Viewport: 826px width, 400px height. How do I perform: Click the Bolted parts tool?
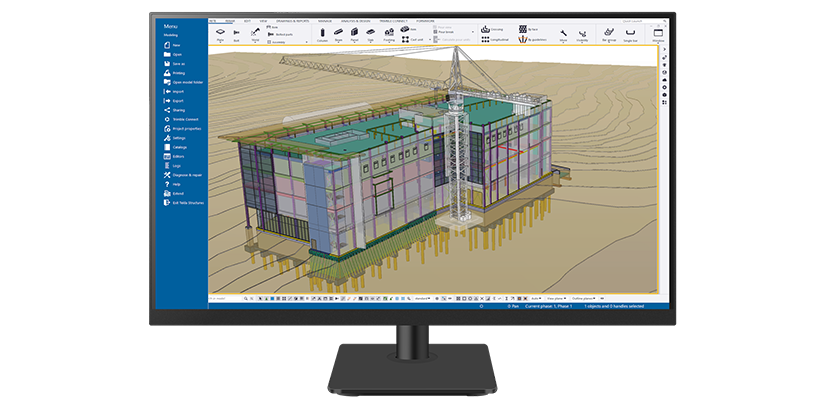coord(281,34)
